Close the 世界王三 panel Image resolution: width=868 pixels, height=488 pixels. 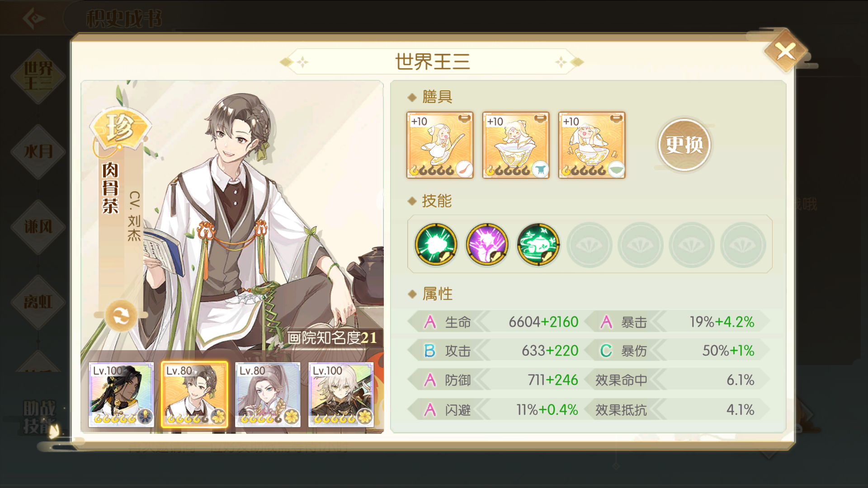click(786, 52)
